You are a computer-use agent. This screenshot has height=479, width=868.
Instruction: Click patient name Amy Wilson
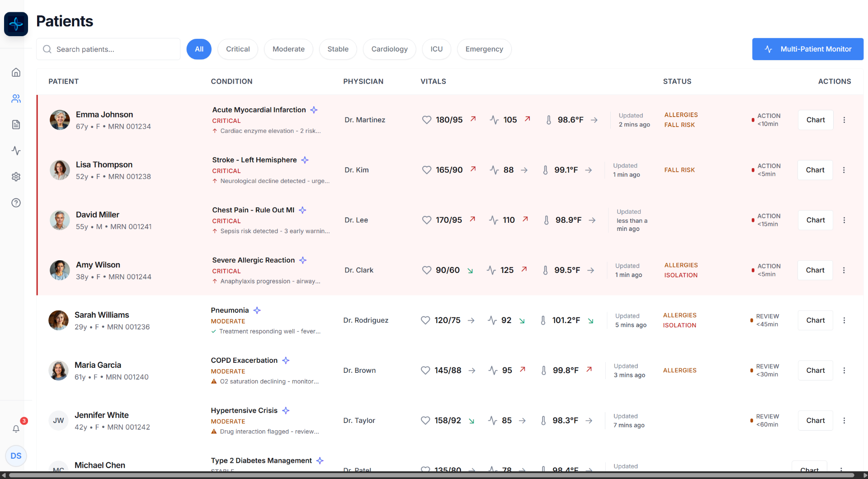point(98,265)
